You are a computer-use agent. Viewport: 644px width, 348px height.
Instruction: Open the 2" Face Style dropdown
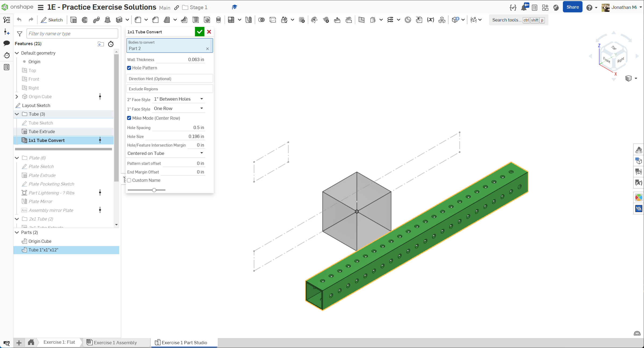pos(178,99)
